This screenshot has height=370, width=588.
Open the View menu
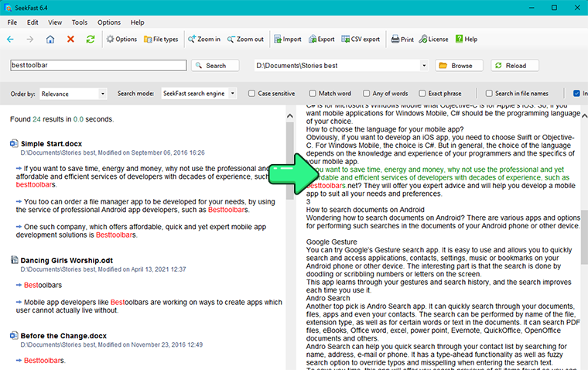(x=55, y=22)
